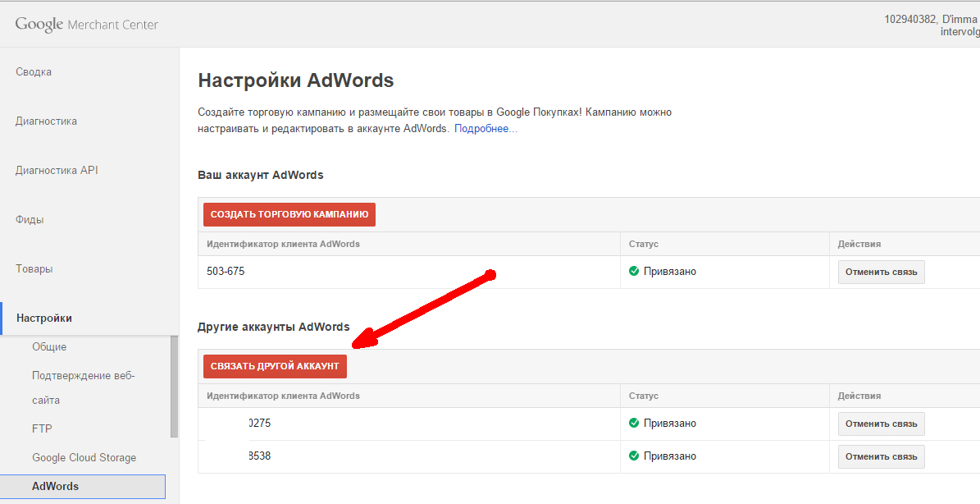Click green check icon in 503-675 row

coord(634,272)
